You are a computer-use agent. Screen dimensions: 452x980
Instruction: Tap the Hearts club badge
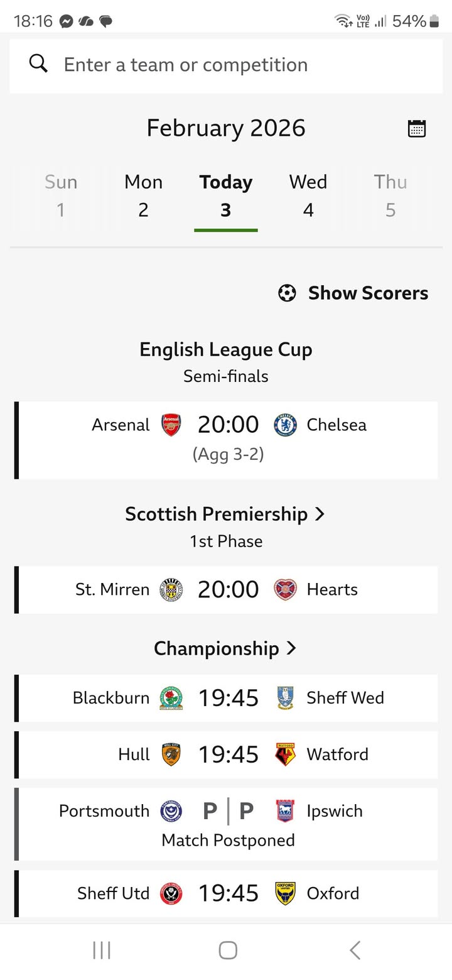click(286, 590)
